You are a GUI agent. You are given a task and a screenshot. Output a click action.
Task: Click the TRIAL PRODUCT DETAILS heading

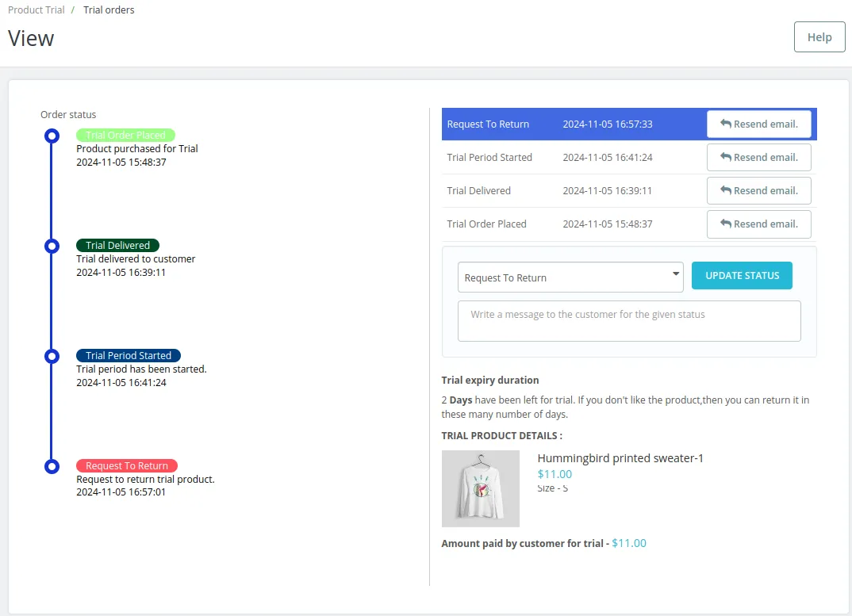coord(501,436)
